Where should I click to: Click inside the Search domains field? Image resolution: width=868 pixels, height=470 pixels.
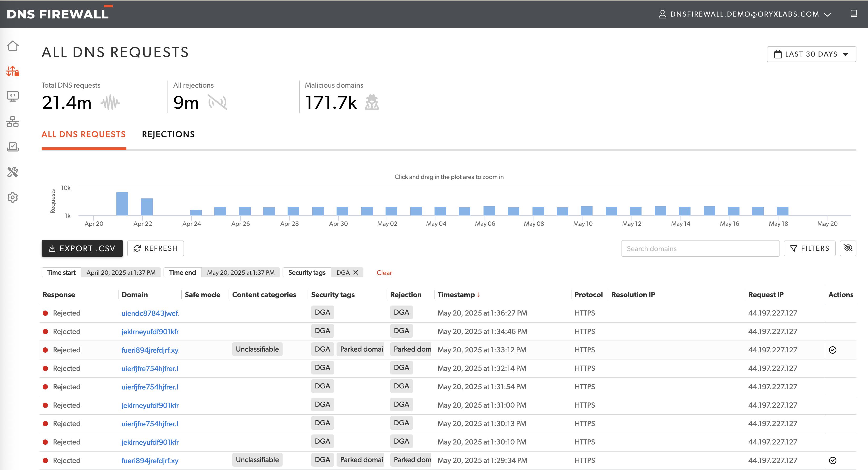coord(700,248)
